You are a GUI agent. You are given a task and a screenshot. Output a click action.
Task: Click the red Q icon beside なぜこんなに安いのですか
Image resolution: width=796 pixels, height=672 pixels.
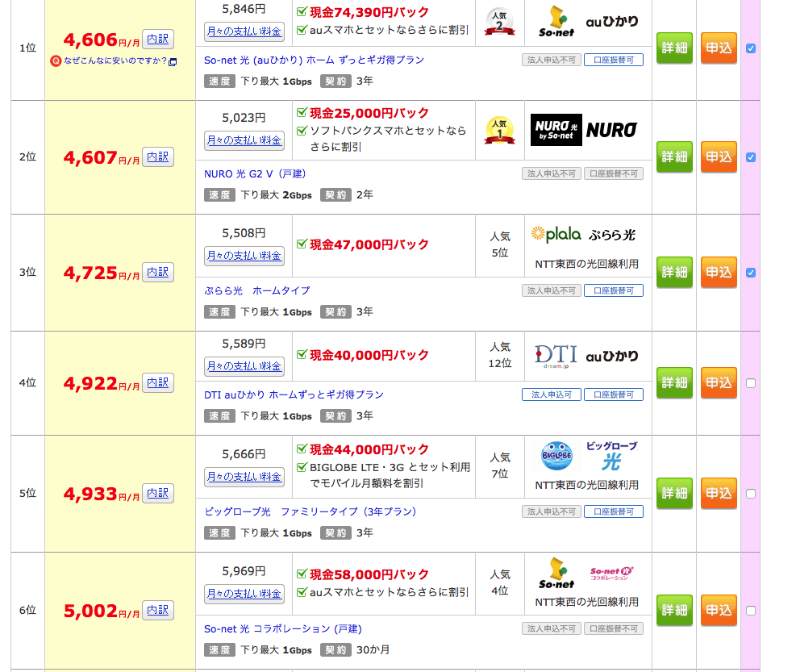tap(56, 61)
